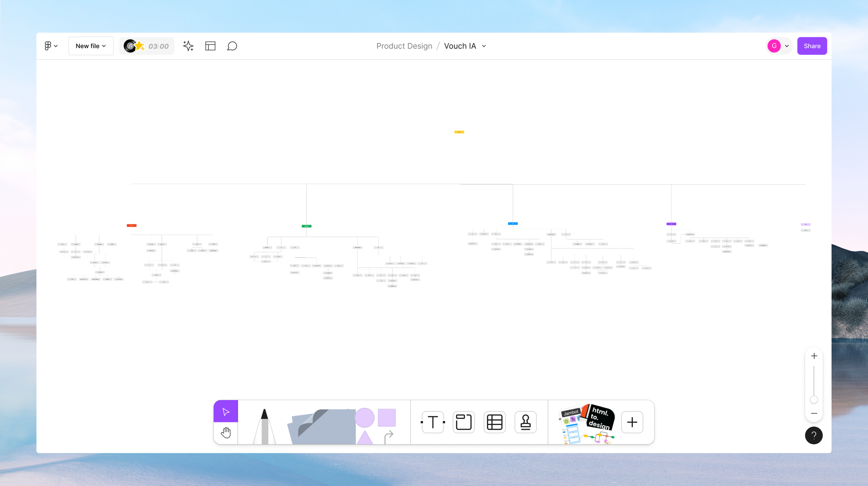The image size is (868, 486).
Task: Click the Share button
Action: tap(812, 46)
